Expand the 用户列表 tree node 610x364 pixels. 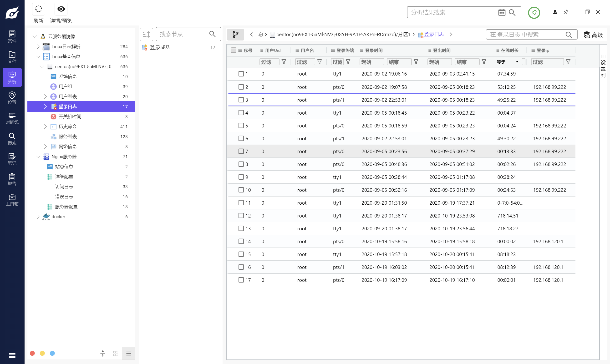tap(45, 96)
